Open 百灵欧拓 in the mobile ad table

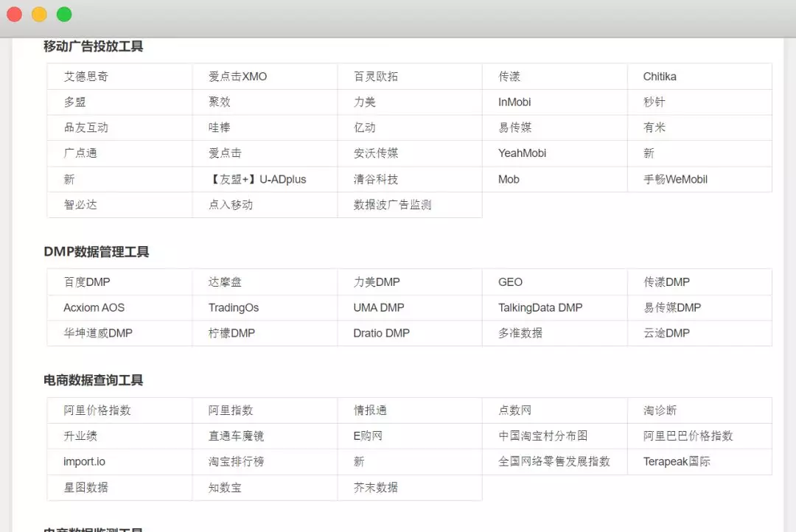point(376,77)
